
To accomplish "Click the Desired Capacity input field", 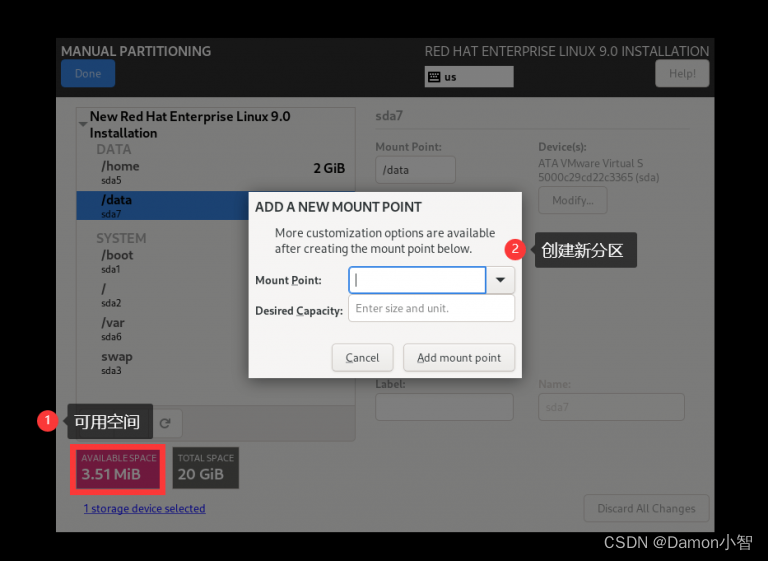I will (x=432, y=308).
